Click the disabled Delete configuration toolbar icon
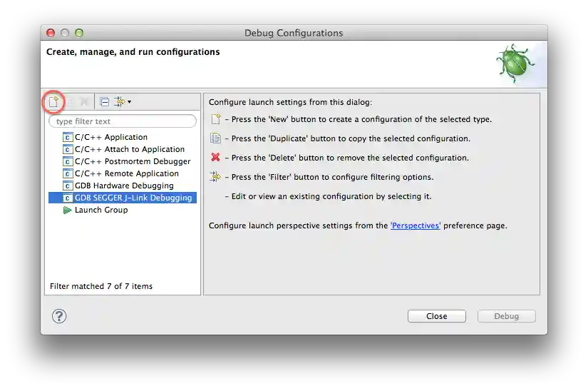Image resolution: width=588 pixels, height=391 pixels. click(84, 102)
